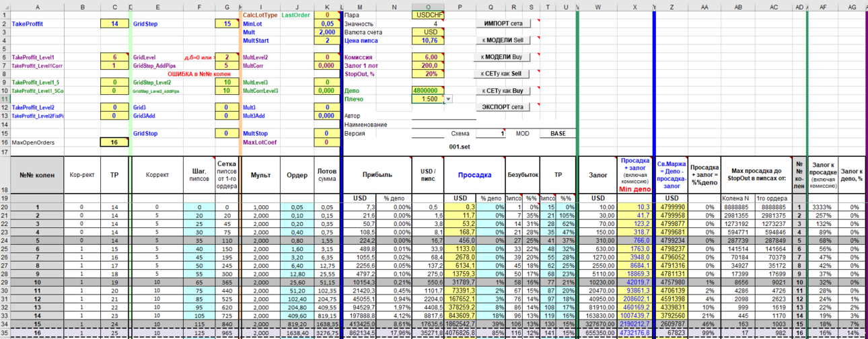Click the MOD label cell
Screen dimensions: 868x339
[523, 134]
